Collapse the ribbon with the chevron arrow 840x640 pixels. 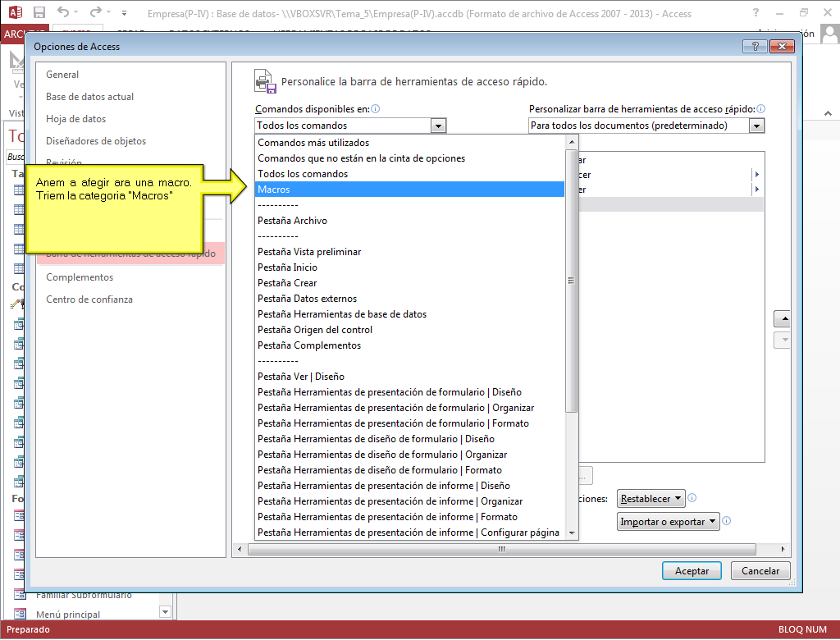(x=828, y=113)
